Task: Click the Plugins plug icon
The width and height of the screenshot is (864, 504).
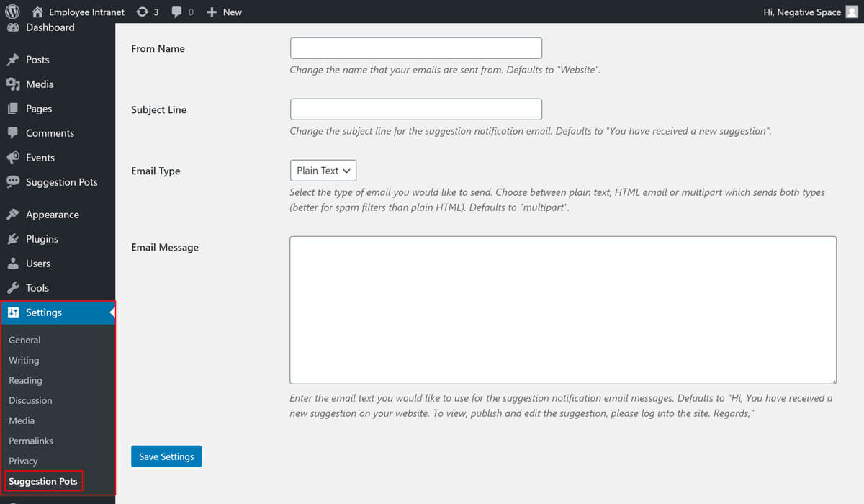Action: 13,239
